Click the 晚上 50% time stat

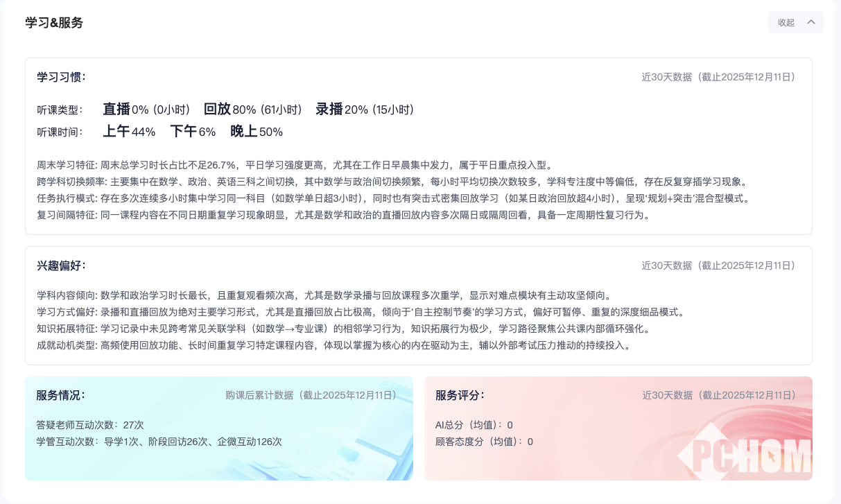pyautogui.click(x=257, y=132)
